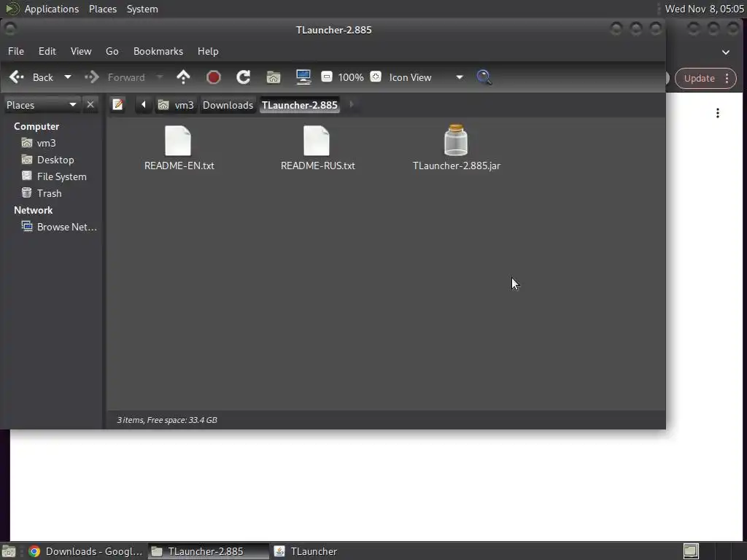The image size is (747, 560).
Task: Open the Bookmarks menu
Action: point(158,51)
